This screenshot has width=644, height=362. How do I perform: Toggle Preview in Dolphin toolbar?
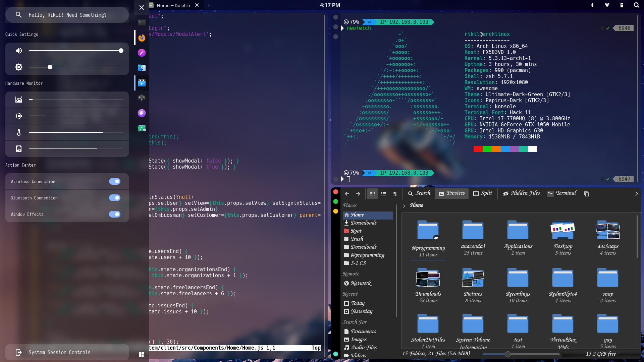452,193
